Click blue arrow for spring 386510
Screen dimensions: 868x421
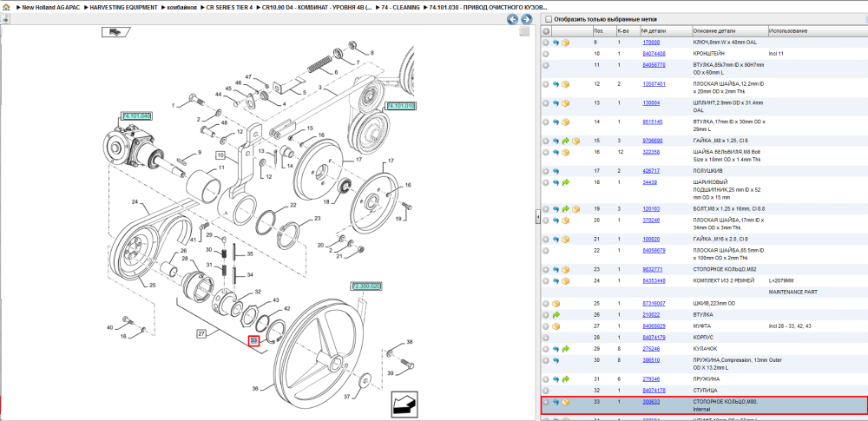556,360
